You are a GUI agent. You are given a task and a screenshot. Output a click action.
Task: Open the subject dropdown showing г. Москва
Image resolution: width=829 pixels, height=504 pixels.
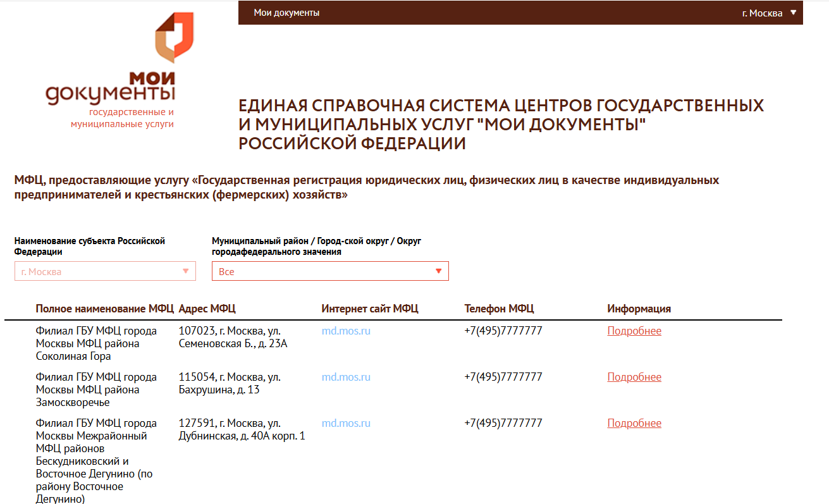point(105,271)
